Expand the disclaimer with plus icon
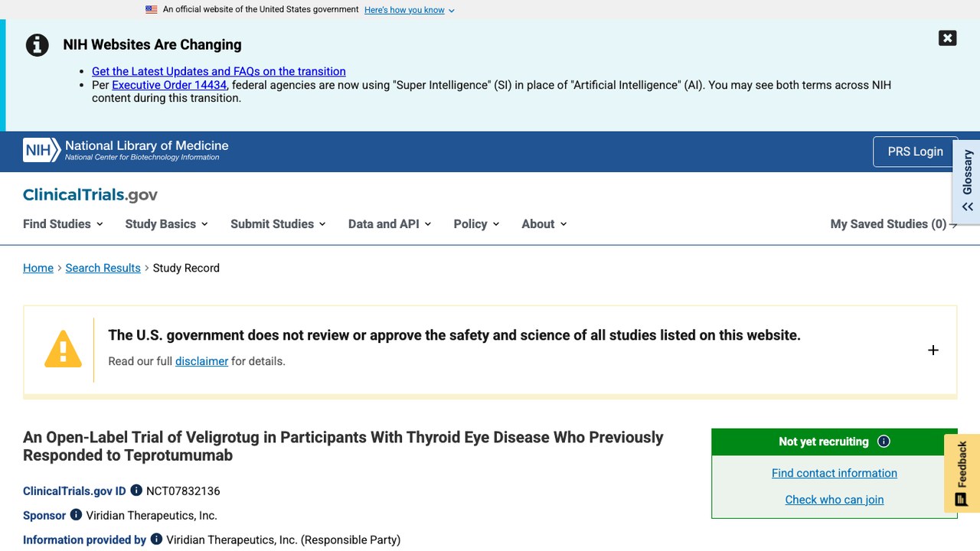Image resolution: width=980 pixels, height=551 pixels. point(933,350)
